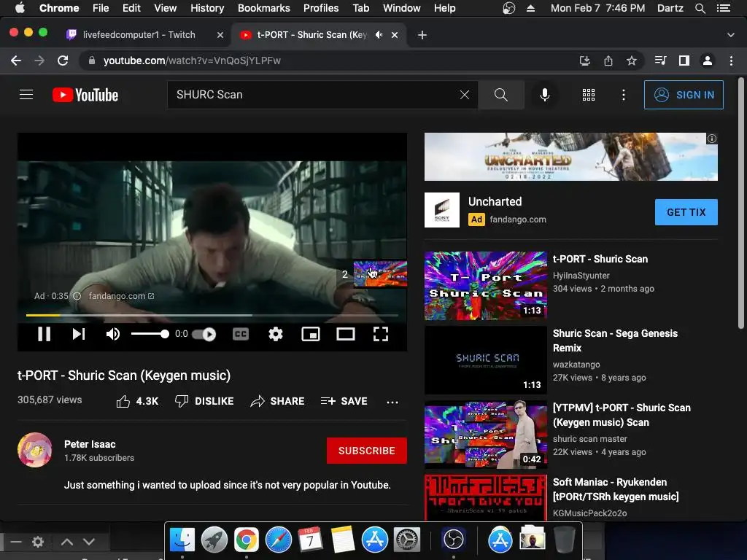Click the SIGN IN button
Viewport: 747px width, 560px height.
684,95
